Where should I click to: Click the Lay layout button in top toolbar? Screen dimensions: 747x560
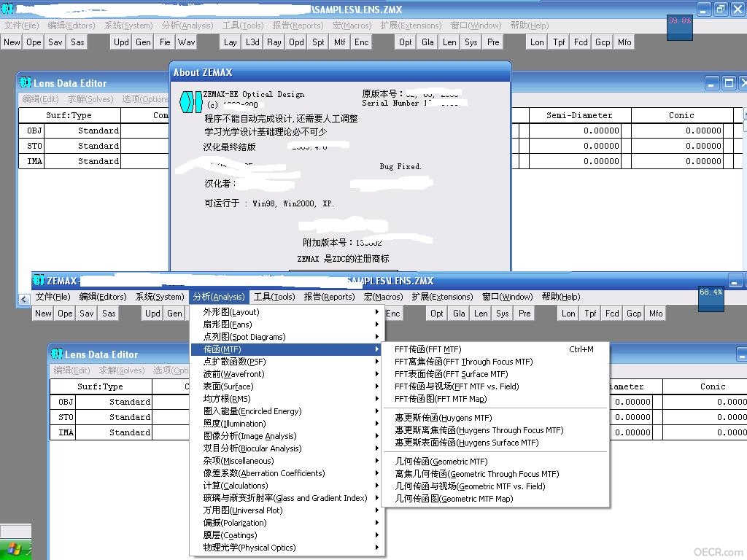[230, 42]
